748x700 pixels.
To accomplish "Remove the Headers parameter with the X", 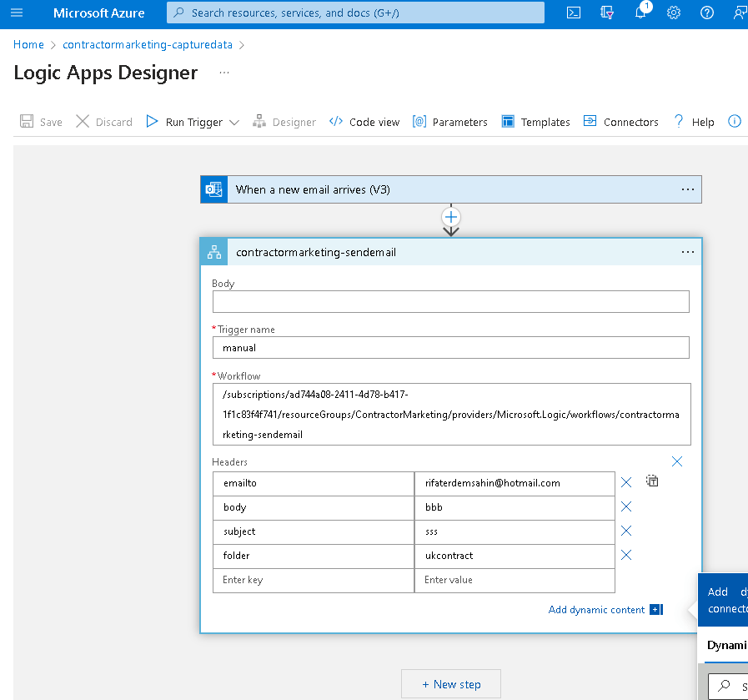I will (676, 461).
